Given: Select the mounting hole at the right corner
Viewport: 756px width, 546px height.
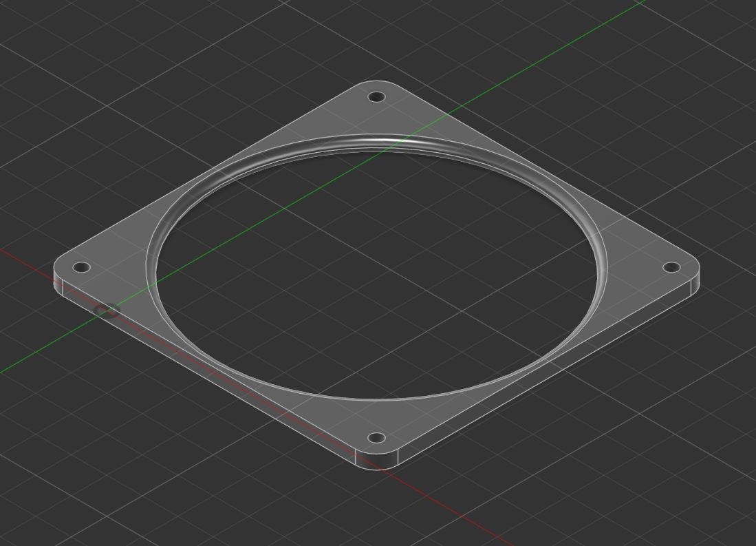Looking at the screenshot, I should [671, 267].
